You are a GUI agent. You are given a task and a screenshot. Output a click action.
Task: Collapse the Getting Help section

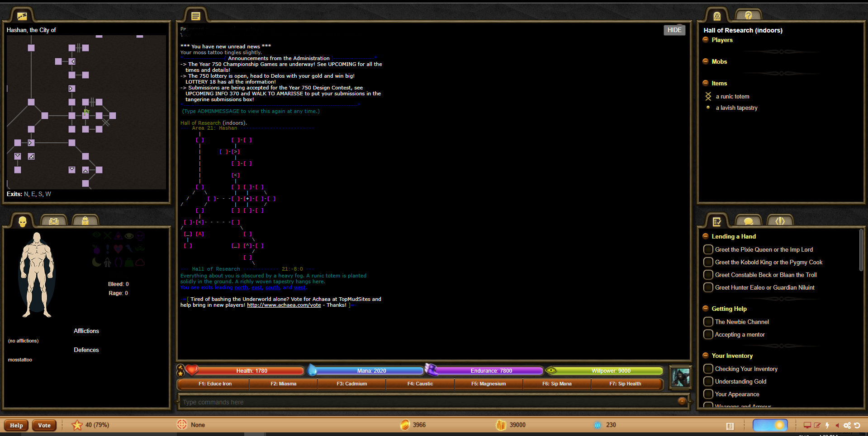[x=705, y=309]
